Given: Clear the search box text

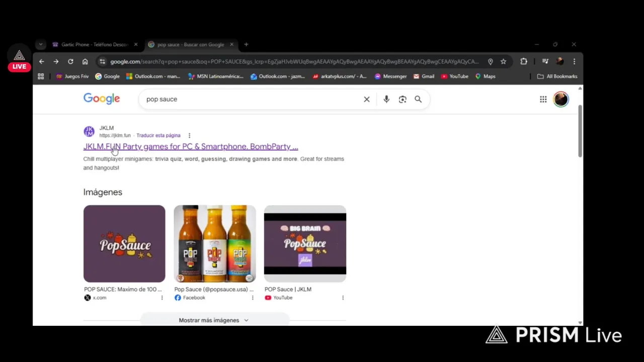Looking at the screenshot, I should 367,99.
